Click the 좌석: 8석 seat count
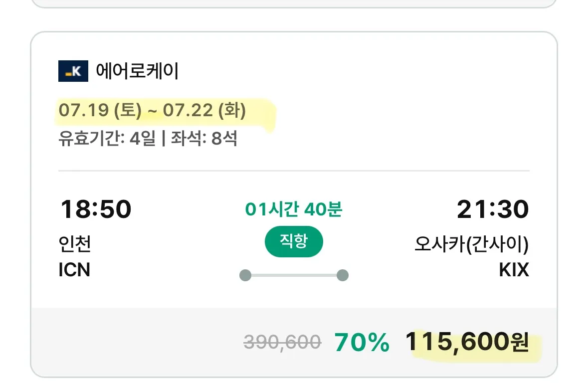 pyautogui.click(x=204, y=138)
